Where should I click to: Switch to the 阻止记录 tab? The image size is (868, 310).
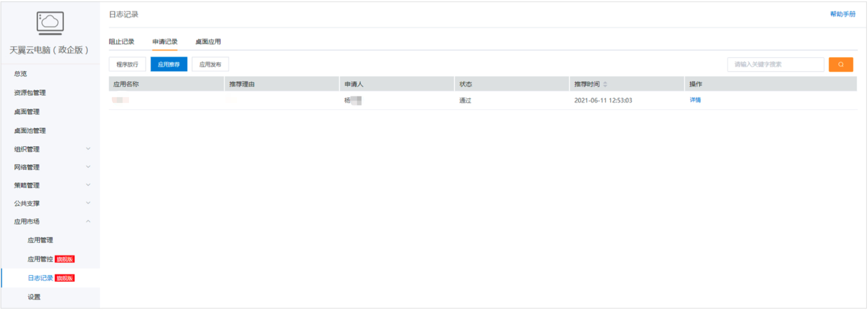click(122, 42)
